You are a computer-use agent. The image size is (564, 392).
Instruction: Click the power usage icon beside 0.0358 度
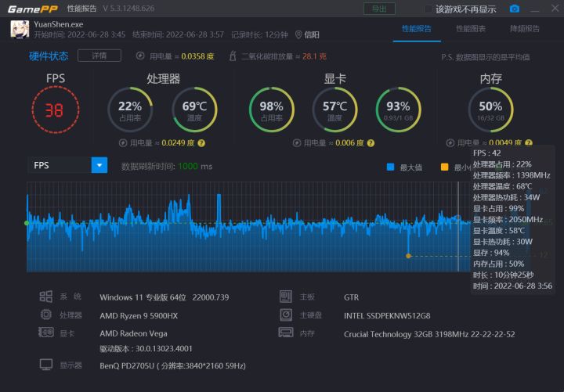tap(140, 56)
